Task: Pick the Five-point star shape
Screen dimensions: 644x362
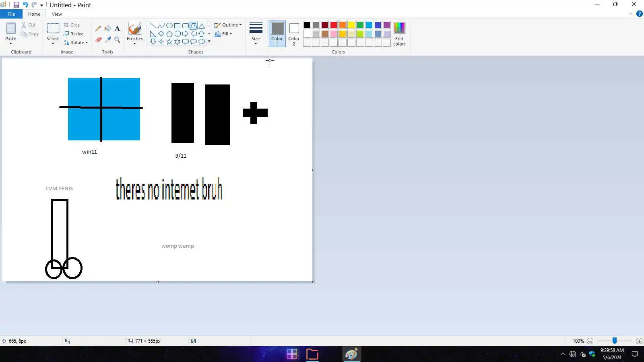Action: [x=169, y=42]
